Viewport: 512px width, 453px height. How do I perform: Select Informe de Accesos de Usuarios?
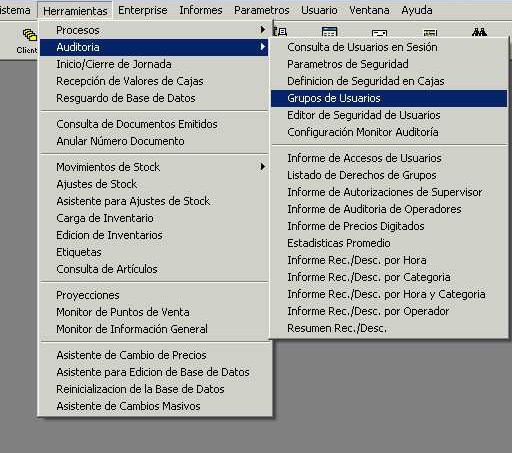tap(389, 158)
